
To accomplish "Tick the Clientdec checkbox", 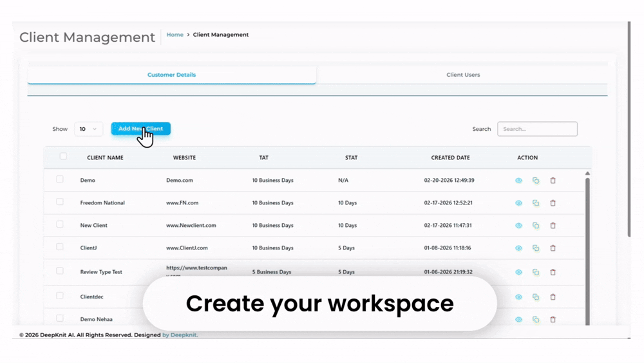I will pos(59,296).
